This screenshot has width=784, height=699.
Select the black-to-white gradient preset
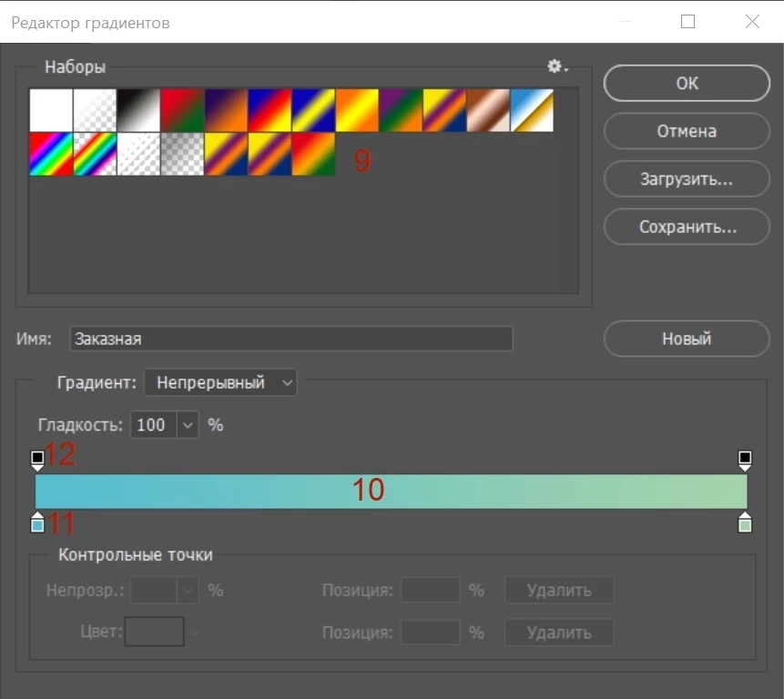click(x=138, y=110)
